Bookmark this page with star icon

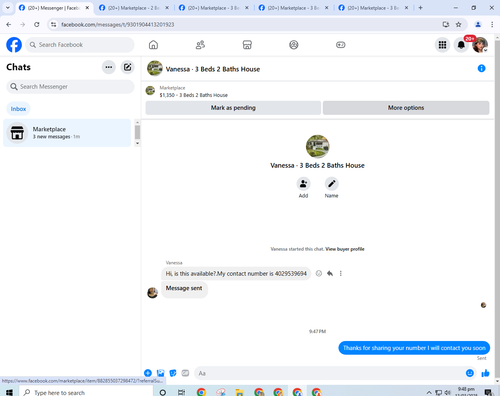tap(459, 24)
